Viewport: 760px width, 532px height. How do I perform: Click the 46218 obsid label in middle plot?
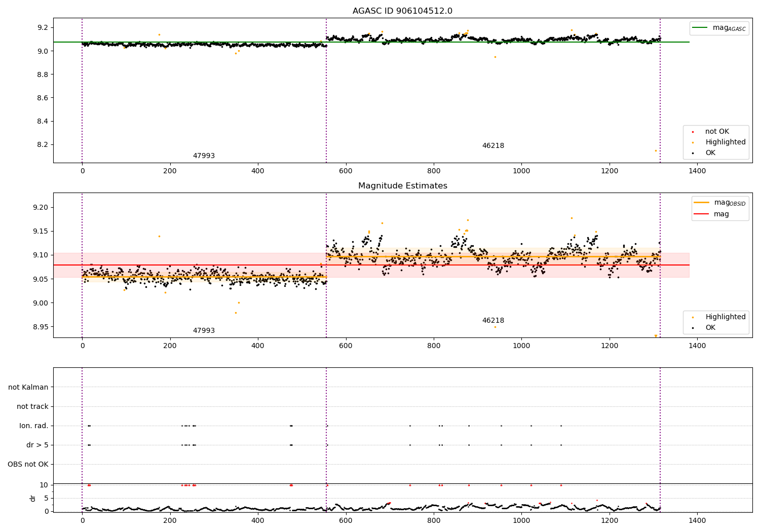[493, 321]
